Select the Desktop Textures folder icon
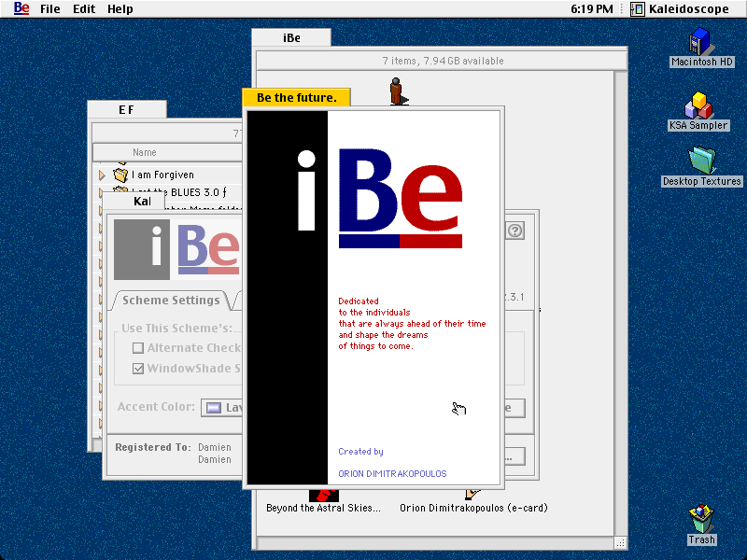 (702, 161)
